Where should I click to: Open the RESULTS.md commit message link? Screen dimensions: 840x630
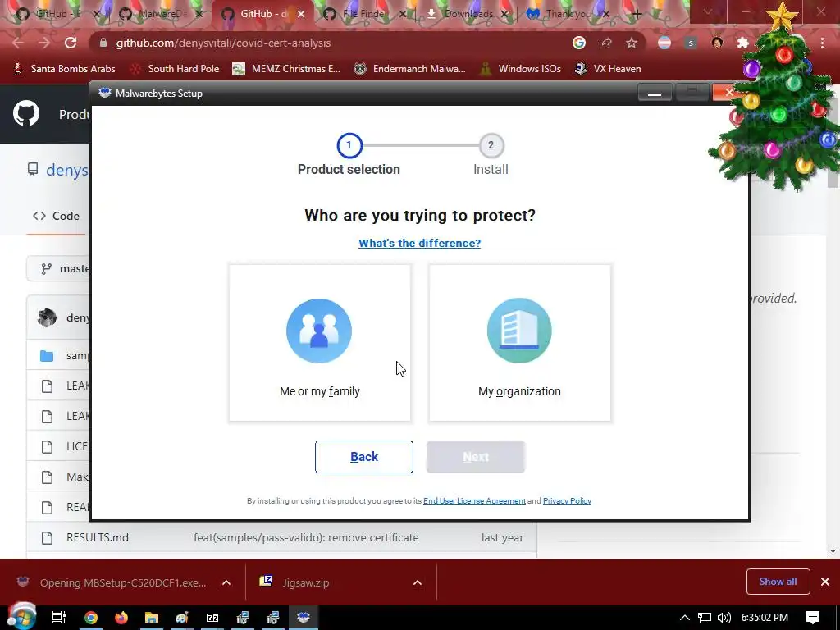pyautogui.click(x=306, y=538)
